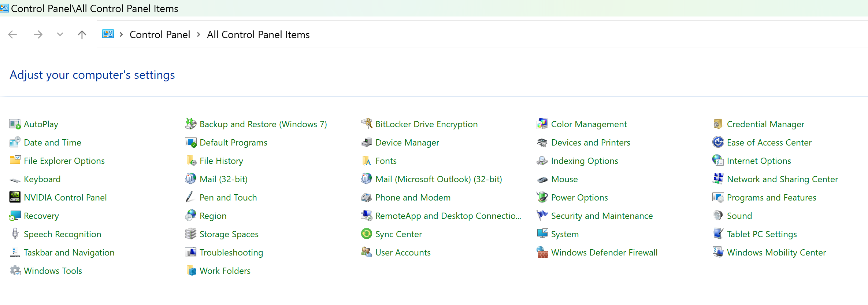Click the Pen and Touch pen icon

pos(190,198)
